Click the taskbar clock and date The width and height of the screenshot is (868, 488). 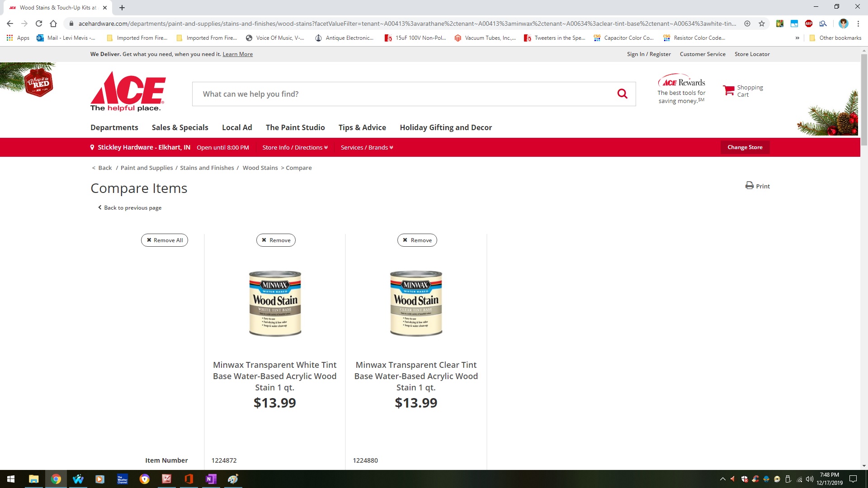[x=829, y=479]
